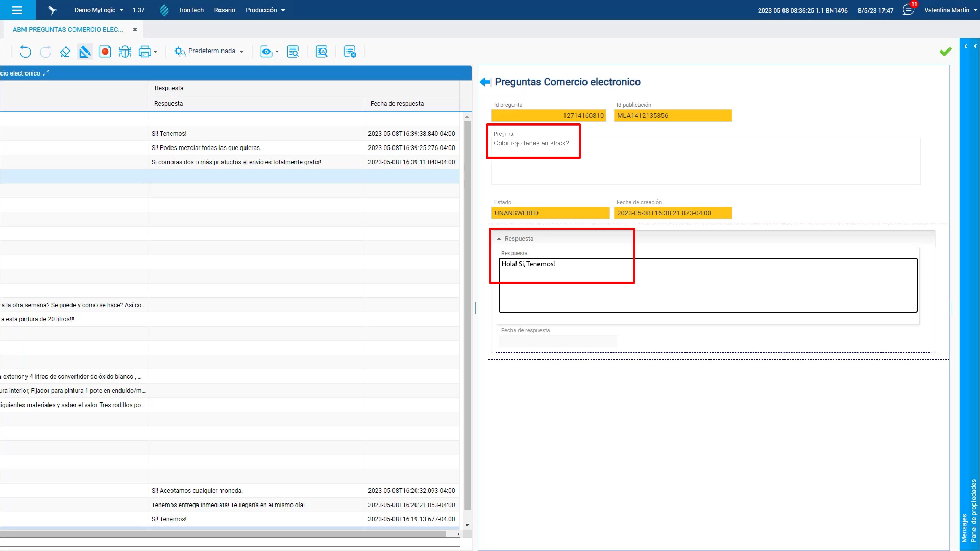Toggle the design ruler-pencil tool
Viewport: 980px width, 551px height.
pyautogui.click(x=85, y=51)
